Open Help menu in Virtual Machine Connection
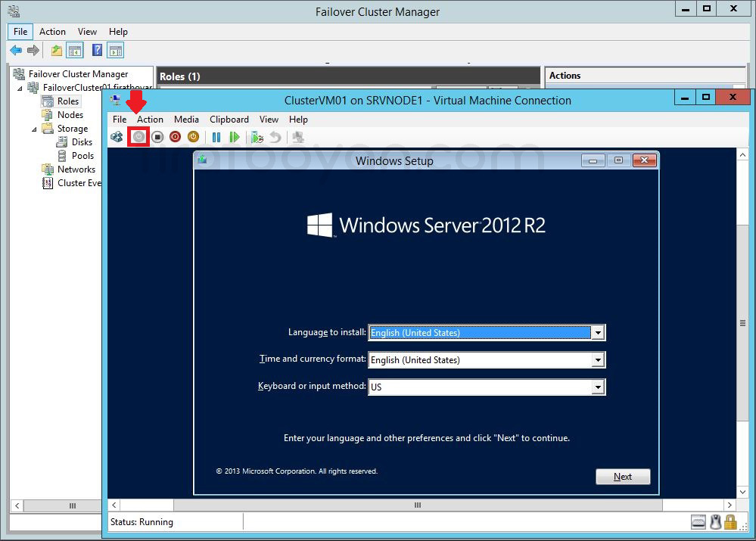756x541 pixels. pyautogui.click(x=298, y=119)
